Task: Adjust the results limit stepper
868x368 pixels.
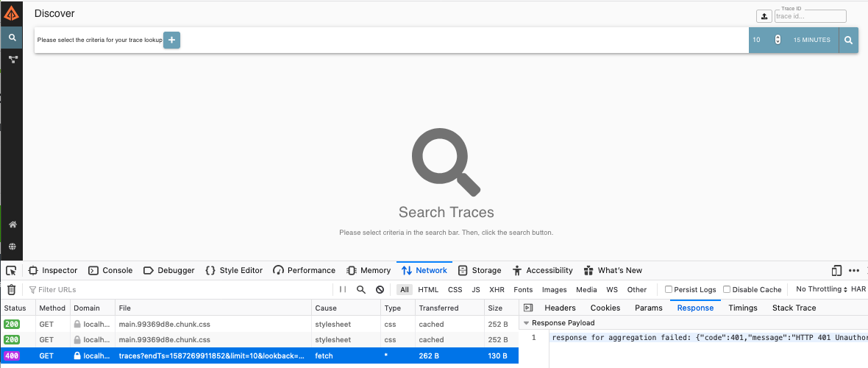Action: click(x=778, y=40)
